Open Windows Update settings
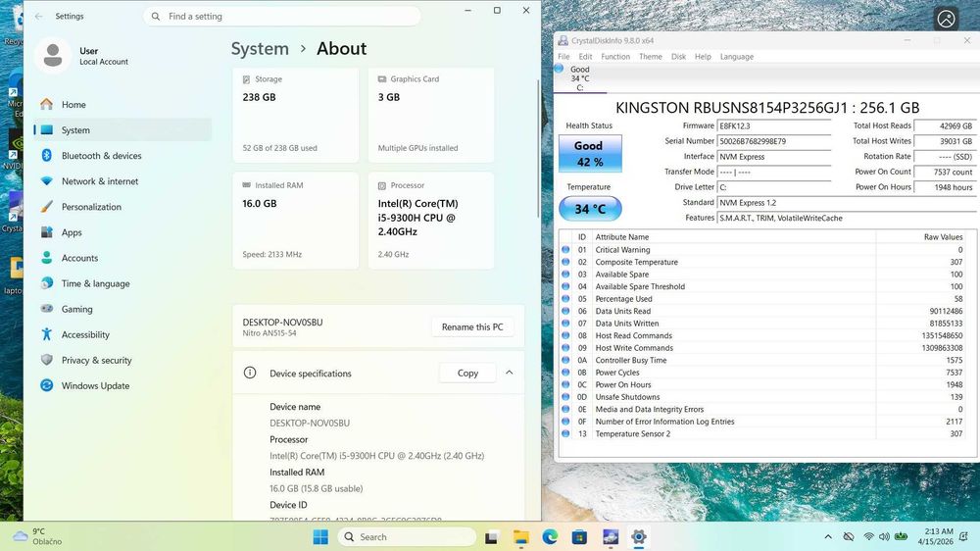This screenshot has height=551, width=980. tap(122, 386)
